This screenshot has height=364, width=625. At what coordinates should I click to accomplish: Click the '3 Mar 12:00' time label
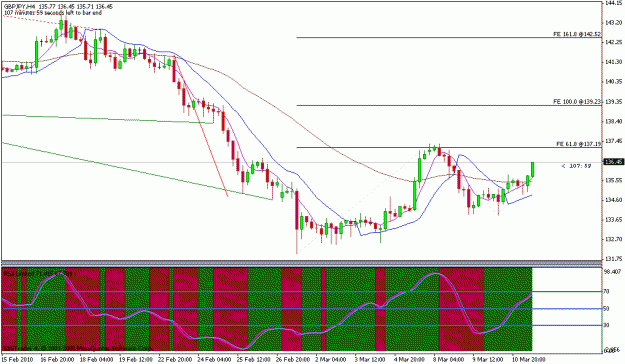[370, 360]
